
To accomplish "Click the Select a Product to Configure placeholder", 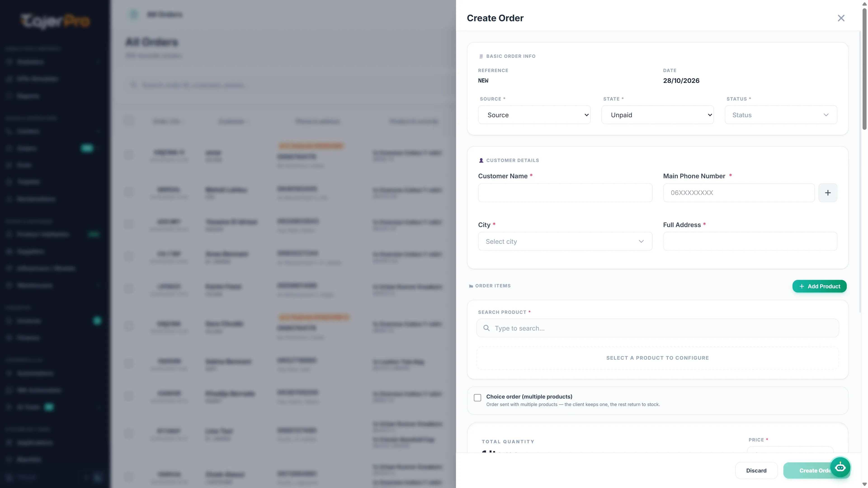I will (x=657, y=358).
